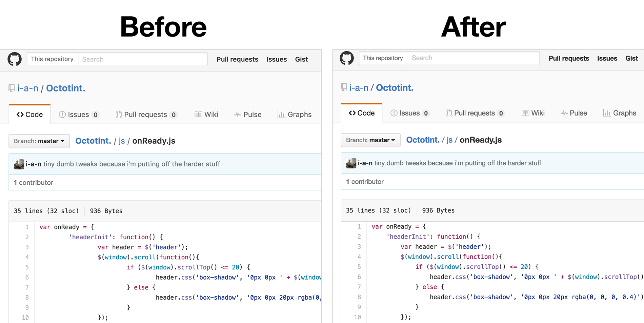This screenshot has height=323, width=644.
Task: Open Pull requests tab label in After panel
Action: click(x=475, y=113)
